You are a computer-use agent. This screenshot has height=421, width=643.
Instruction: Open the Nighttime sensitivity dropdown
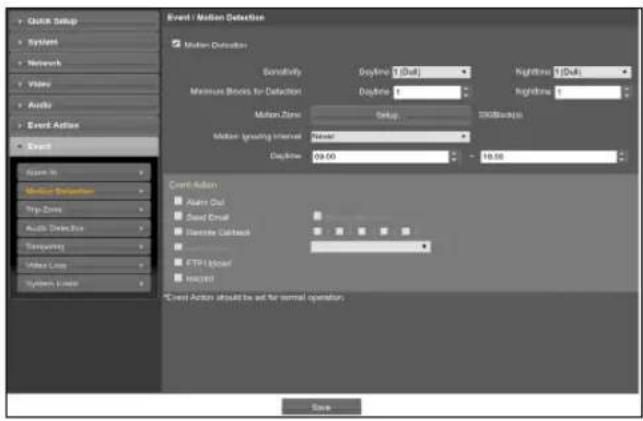[592, 72]
